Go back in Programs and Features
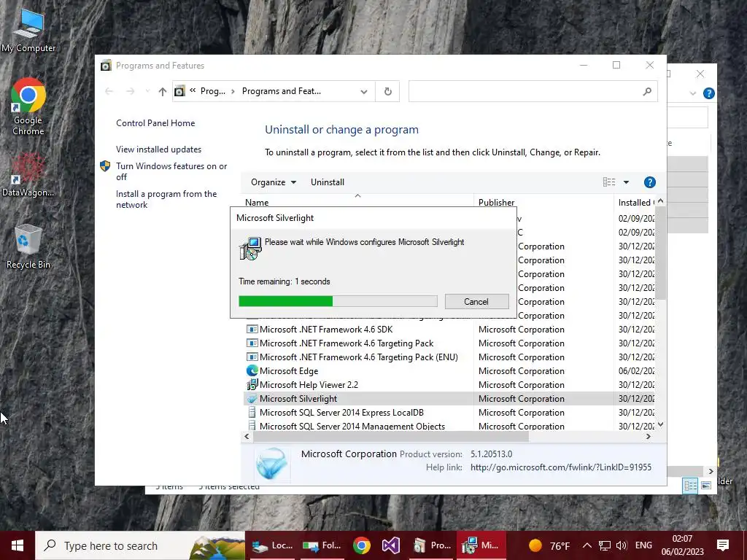 109,91
